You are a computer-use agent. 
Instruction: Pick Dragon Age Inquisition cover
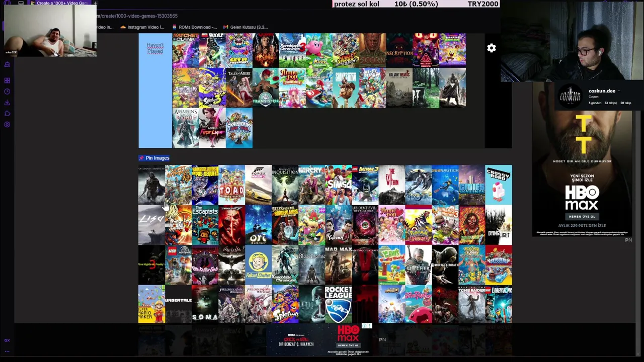[285, 185]
